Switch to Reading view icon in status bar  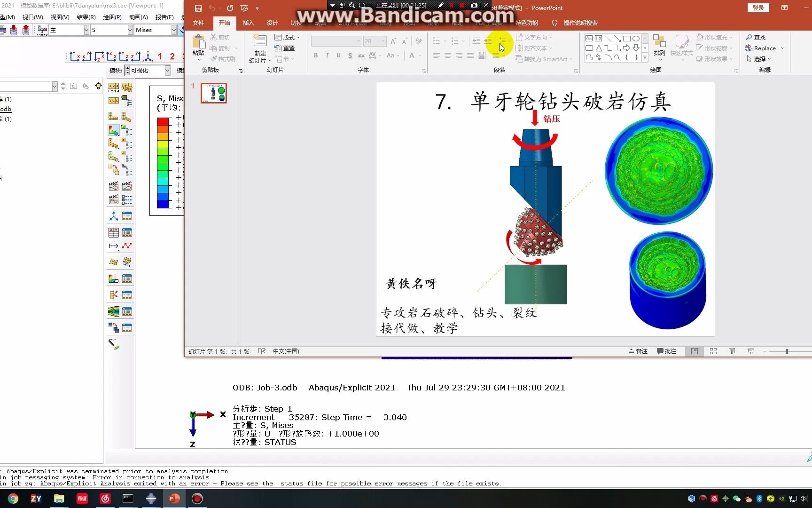point(732,351)
